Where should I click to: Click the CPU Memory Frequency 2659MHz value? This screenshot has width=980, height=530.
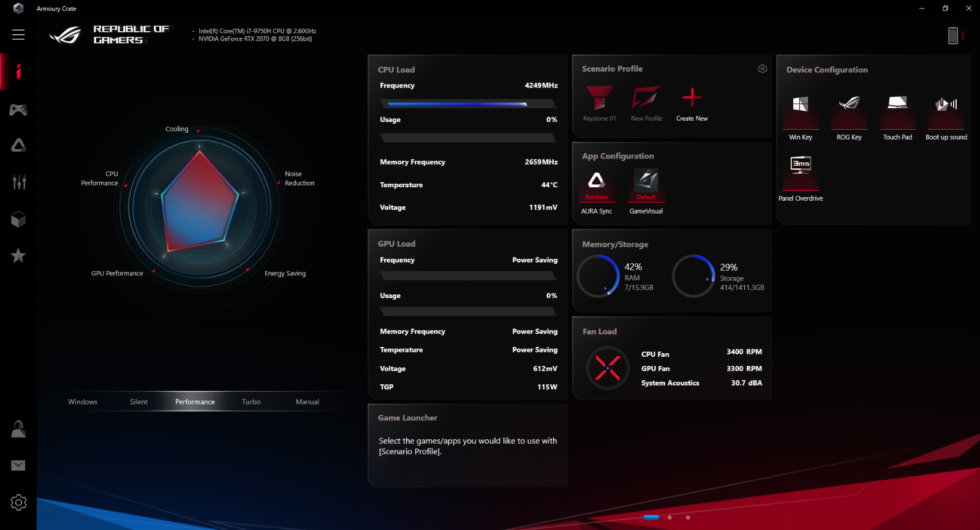[x=541, y=162]
